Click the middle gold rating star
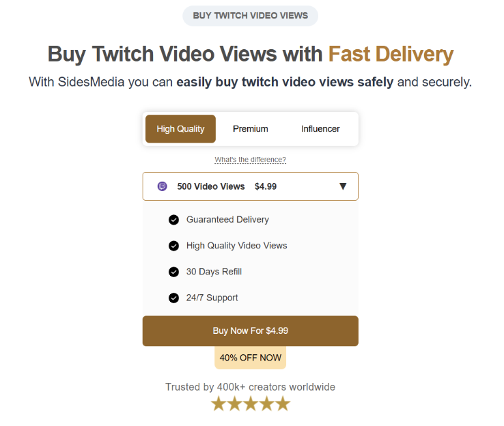 (x=251, y=404)
